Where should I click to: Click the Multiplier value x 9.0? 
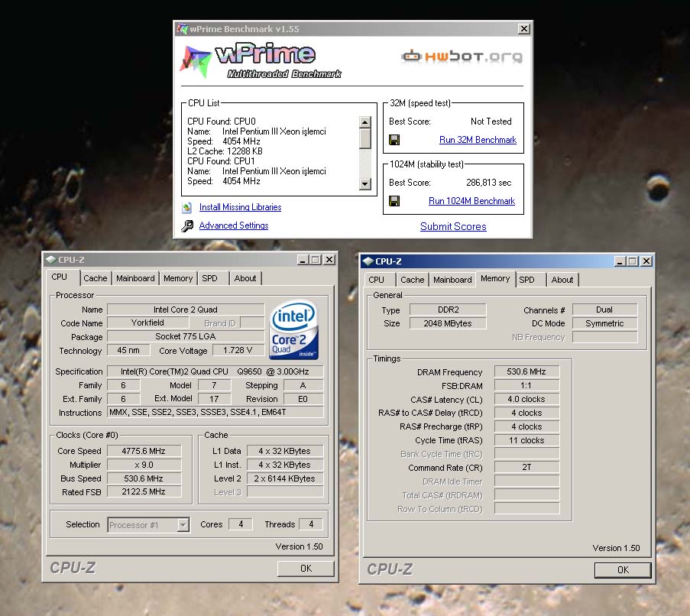[x=144, y=465]
